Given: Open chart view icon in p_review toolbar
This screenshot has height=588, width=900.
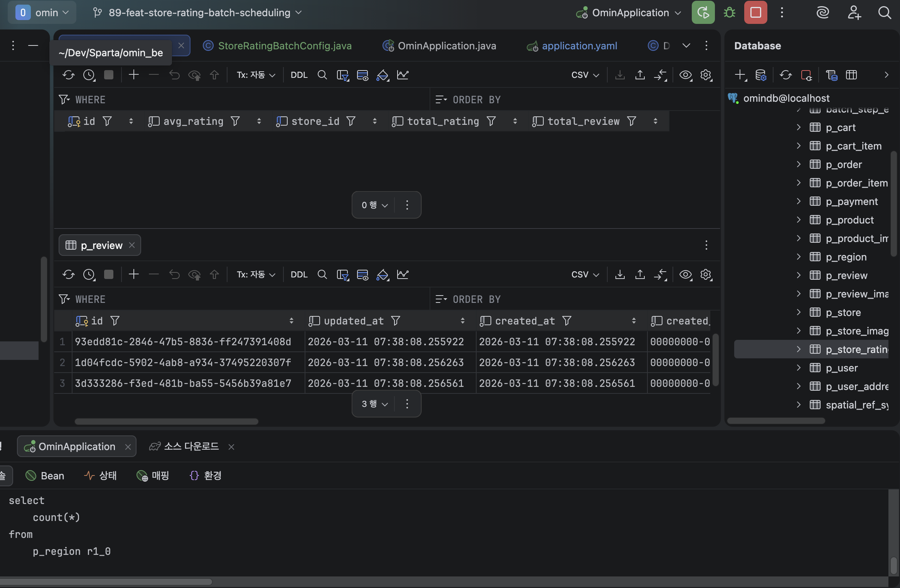Looking at the screenshot, I should (x=403, y=274).
